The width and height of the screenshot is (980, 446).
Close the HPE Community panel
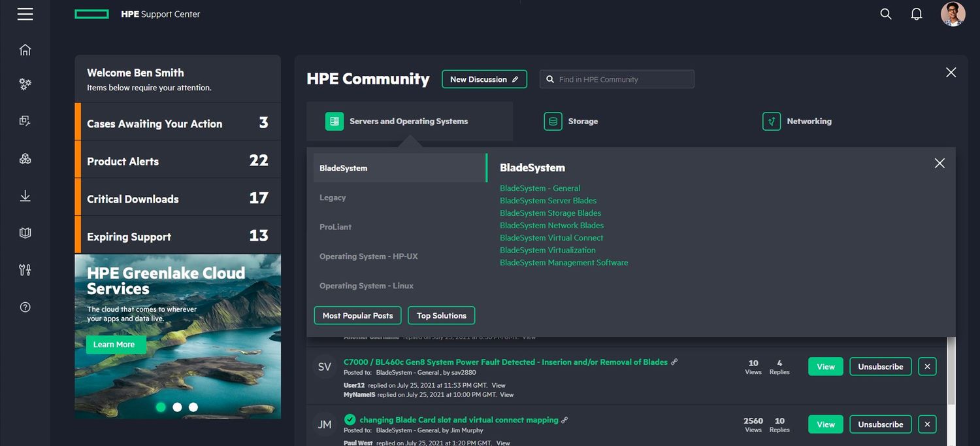tap(951, 73)
